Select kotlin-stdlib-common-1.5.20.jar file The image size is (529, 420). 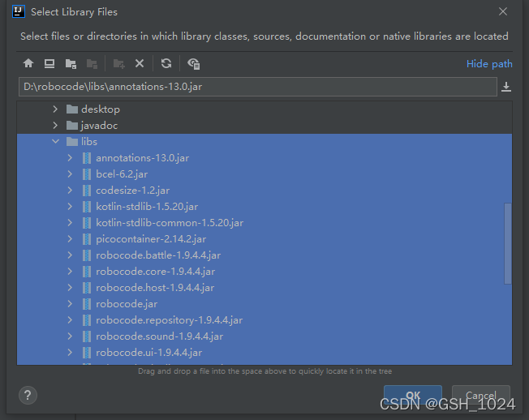[x=264, y=222]
